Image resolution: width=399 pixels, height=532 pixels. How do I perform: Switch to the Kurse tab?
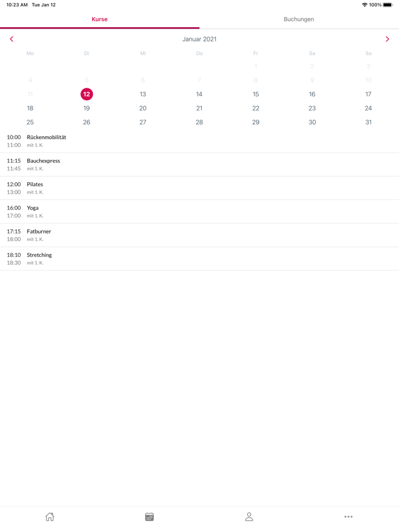pos(100,19)
